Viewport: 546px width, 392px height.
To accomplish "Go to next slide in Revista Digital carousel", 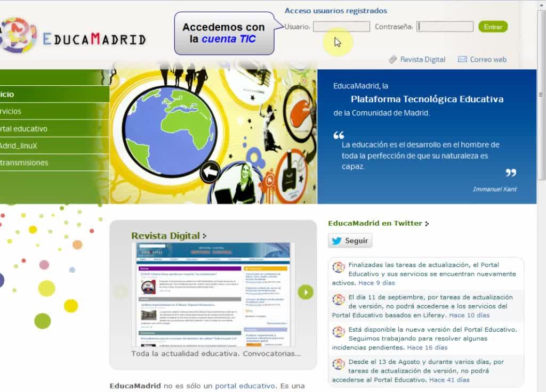I will coord(306,292).
